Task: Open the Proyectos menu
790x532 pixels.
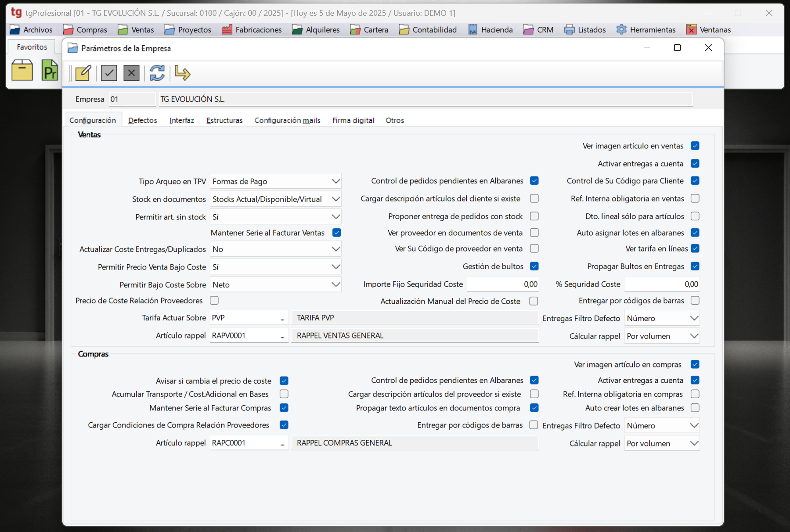Action: [x=188, y=29]
